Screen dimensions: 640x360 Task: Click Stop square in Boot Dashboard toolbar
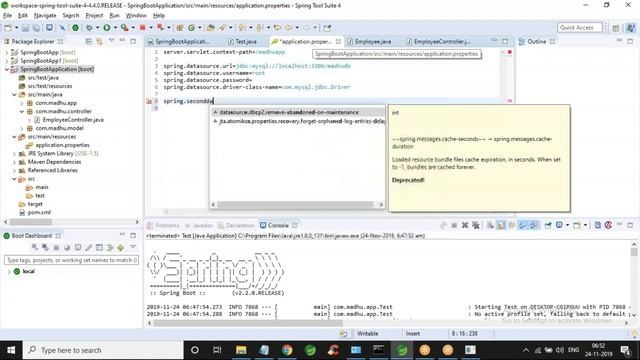(56, 247)
